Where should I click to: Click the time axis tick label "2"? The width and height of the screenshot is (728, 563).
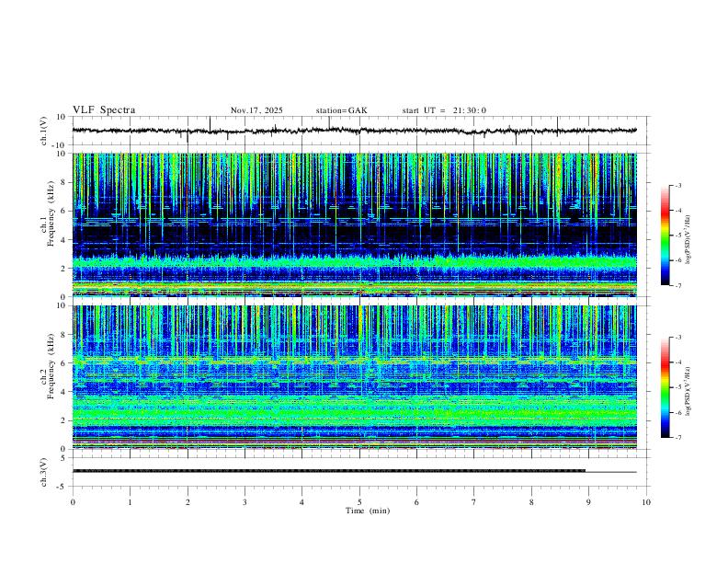pyautogui.click(x=188, y=502)
